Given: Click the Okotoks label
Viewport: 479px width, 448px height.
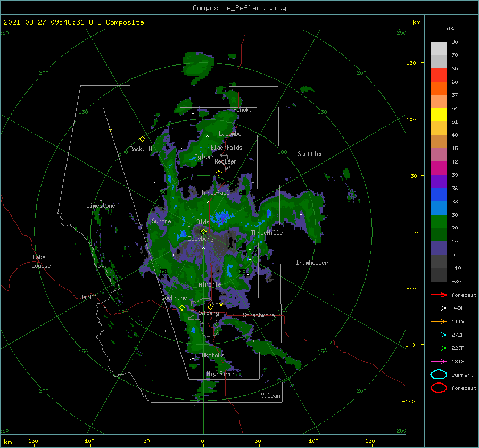Looking at the screenshot, I should click(x=213, y=355).
